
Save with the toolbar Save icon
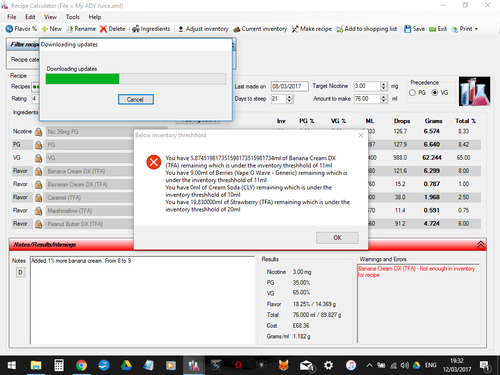click(407, 29)
